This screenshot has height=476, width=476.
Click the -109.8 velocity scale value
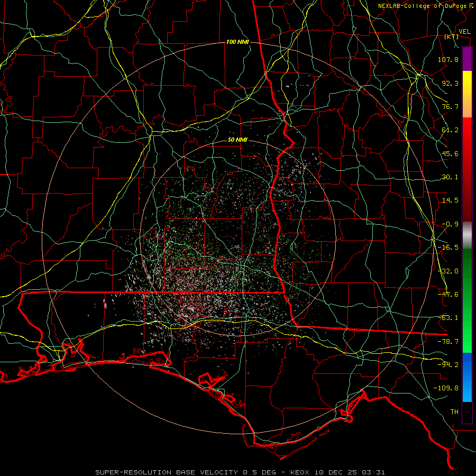tap(446, 388)
